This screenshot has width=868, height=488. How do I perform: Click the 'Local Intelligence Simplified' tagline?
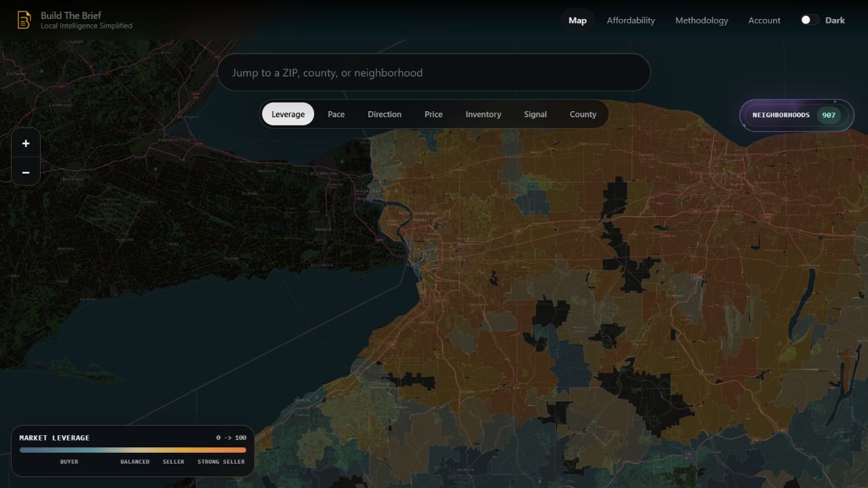pyautogui.click(x=86, y=26)
